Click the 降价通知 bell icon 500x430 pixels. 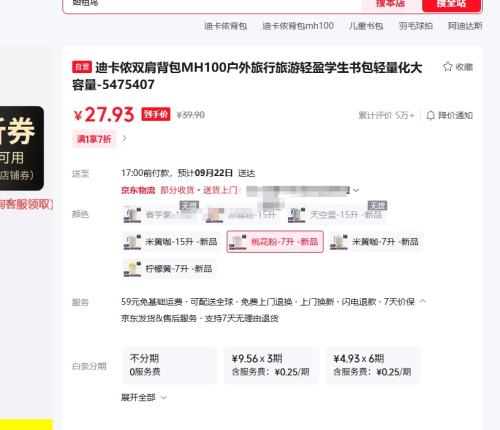click(430, 115)
